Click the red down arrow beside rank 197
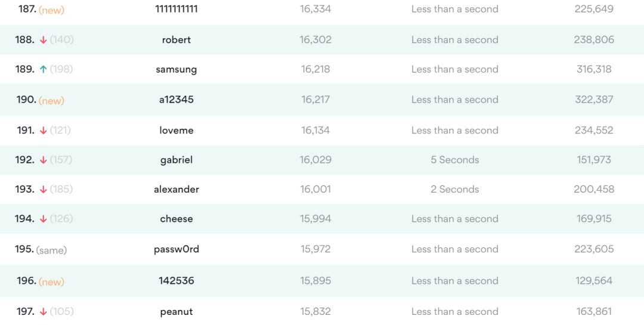This screenshot has width=644, height=325. coord(43,312)
